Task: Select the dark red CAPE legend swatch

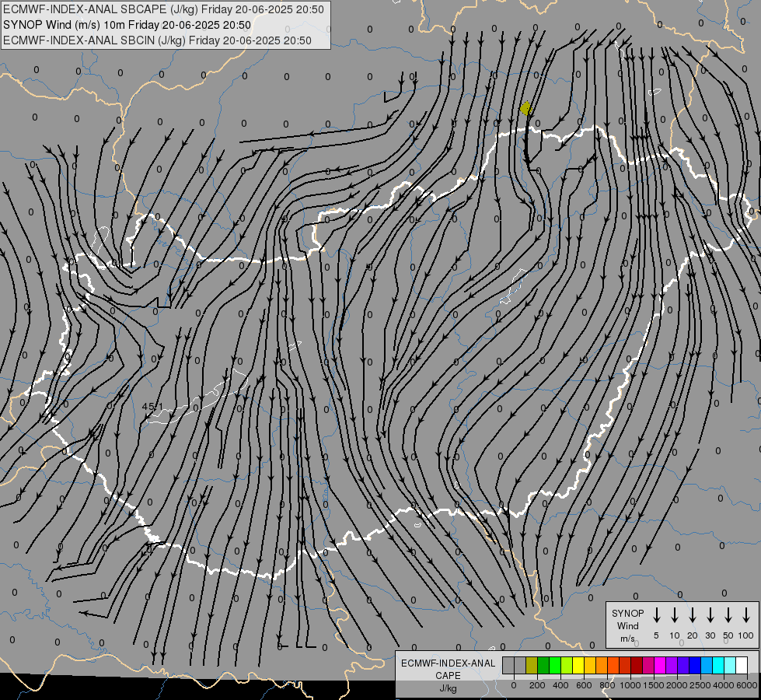Action: point(637,666)
